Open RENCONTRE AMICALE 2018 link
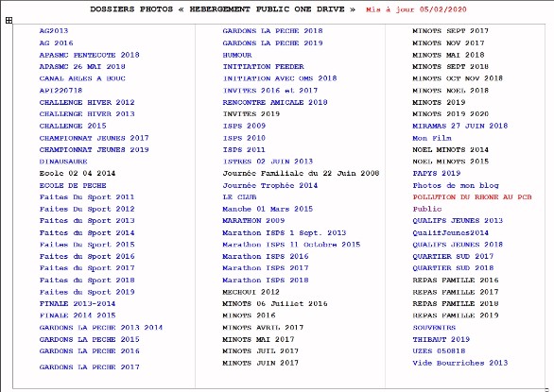Viewport: 554px width, 392px height. [275, 102]
